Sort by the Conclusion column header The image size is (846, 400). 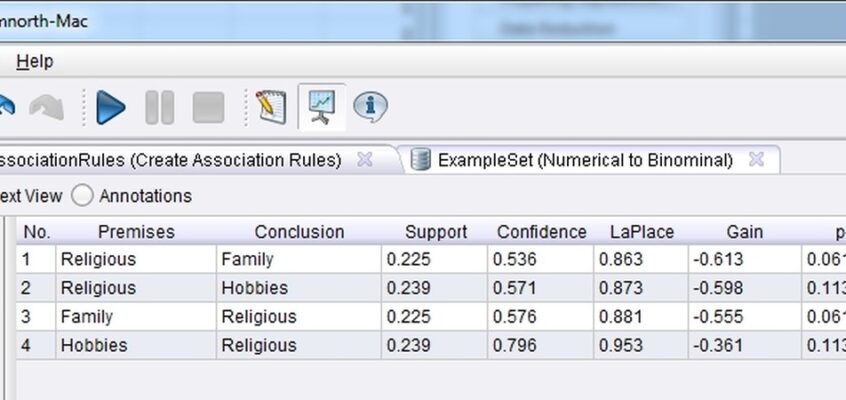[299, 232]
